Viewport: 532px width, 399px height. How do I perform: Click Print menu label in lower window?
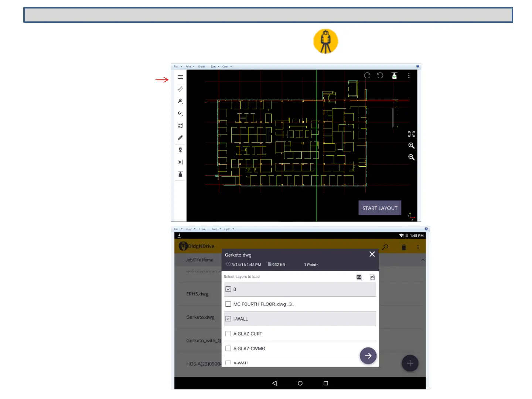click(189, 229)
